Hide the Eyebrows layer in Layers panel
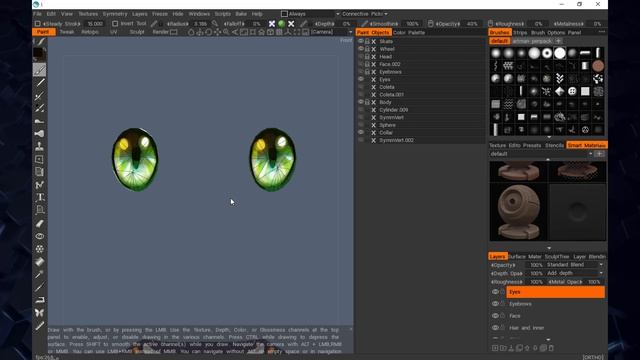 (495, 304)
